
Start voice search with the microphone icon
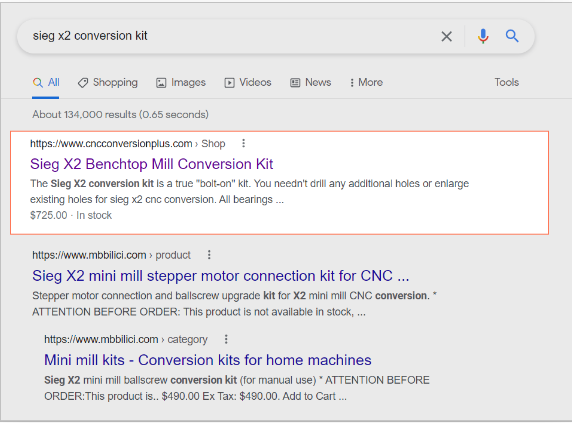click(483, 36)
